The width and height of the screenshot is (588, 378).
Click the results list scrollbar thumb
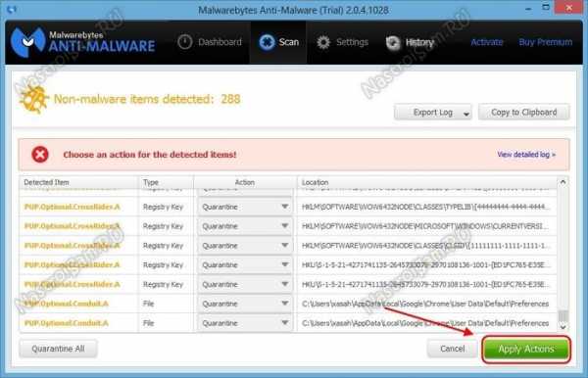563,315
